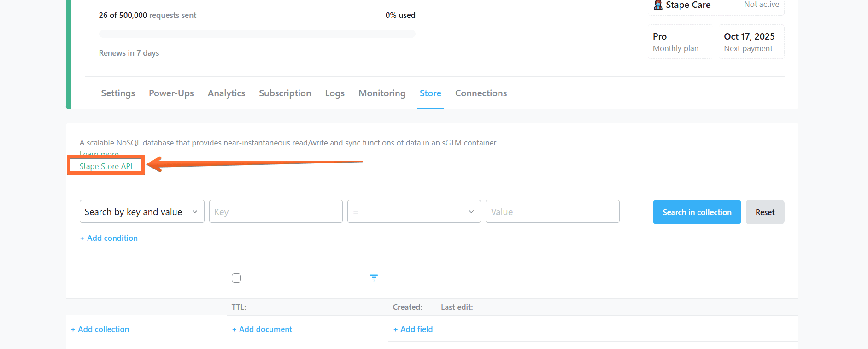Click the Search in collection button
This screenshot has height=349, width=868.
(x=696, y=212)
